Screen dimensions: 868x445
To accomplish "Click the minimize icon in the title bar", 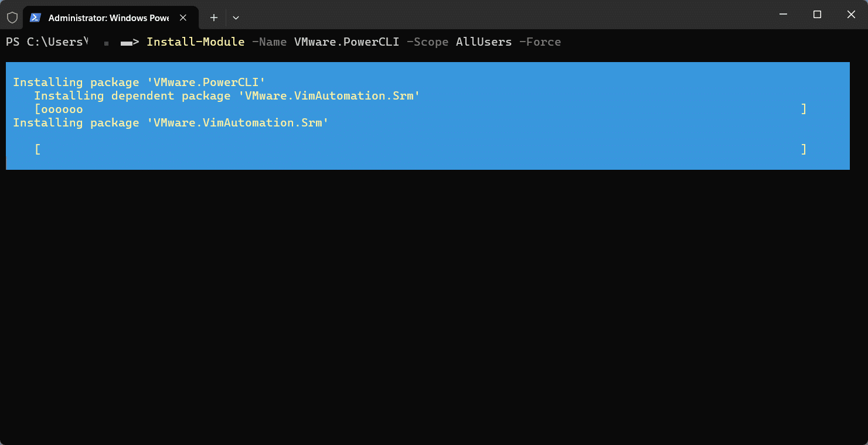I will 783,15.
